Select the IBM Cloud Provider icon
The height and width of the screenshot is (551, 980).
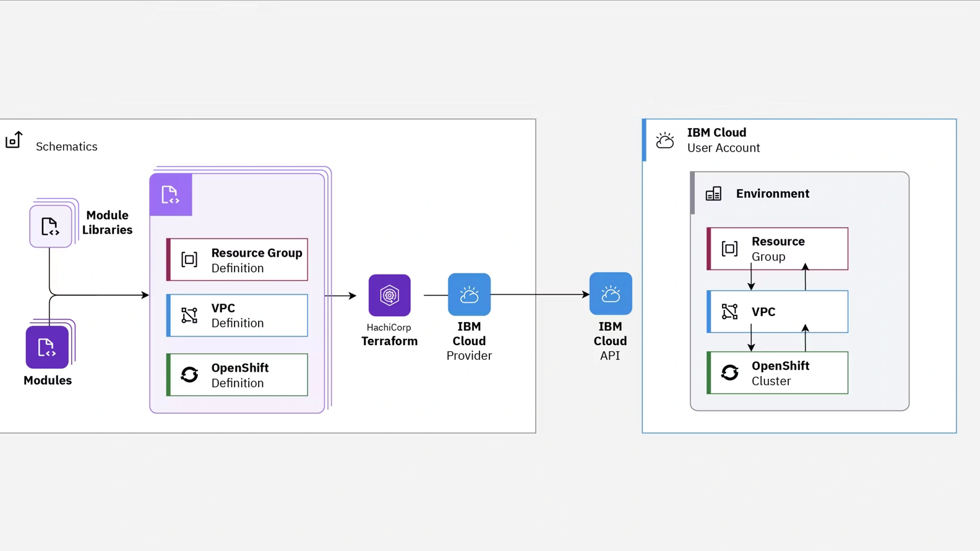(x=469, y=295)
